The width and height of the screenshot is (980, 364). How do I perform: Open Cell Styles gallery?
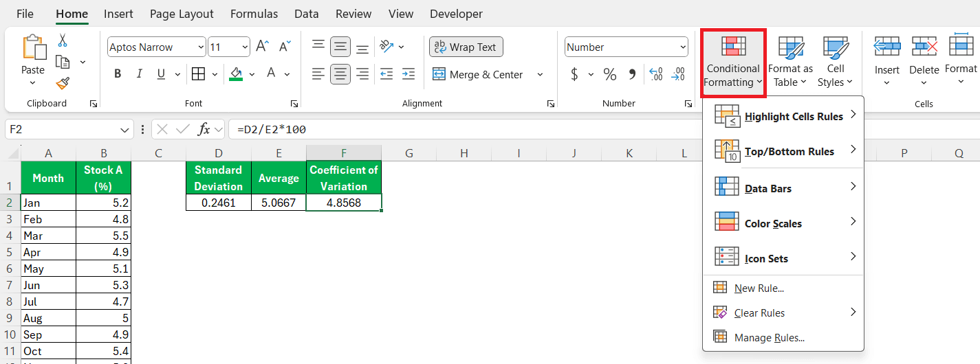coord(836,62)
